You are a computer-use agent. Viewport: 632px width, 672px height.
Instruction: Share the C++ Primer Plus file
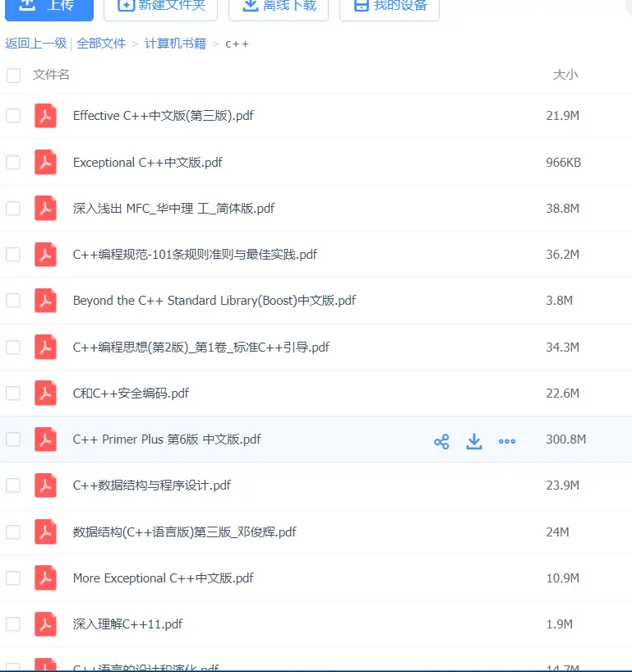click(441, 441)
